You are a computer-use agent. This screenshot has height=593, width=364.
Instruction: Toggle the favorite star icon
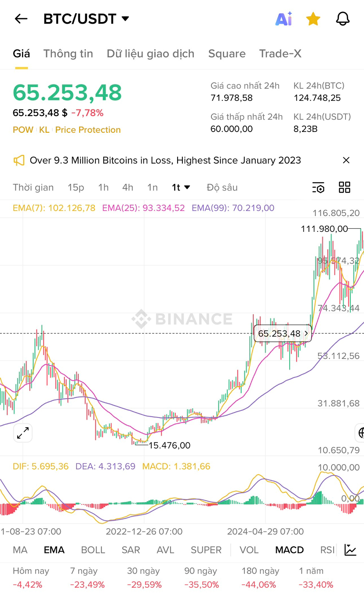313,19
